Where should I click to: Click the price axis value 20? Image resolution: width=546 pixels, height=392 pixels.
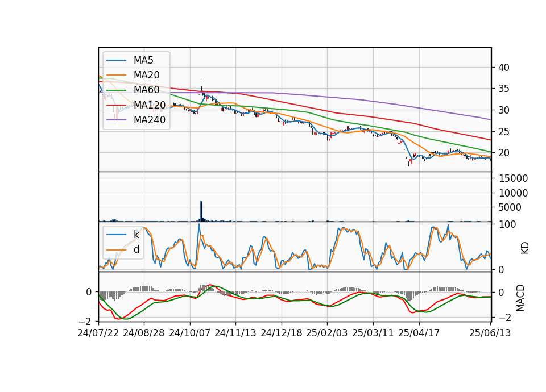503,153
